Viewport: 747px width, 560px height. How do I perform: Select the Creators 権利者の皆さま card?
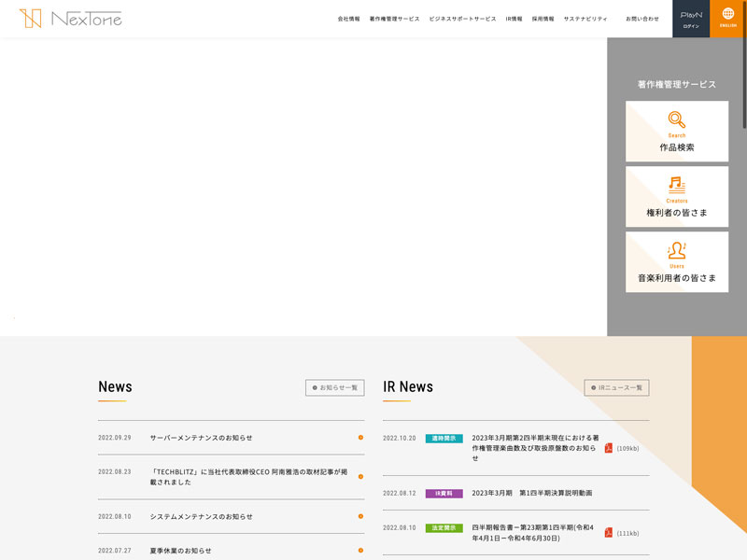coord(677,197)
